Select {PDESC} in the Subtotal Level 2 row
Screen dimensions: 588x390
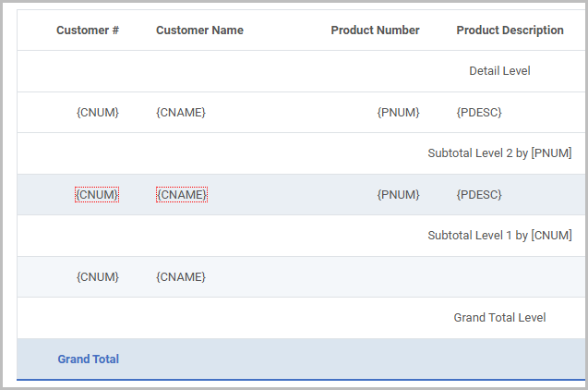point(479,194)
